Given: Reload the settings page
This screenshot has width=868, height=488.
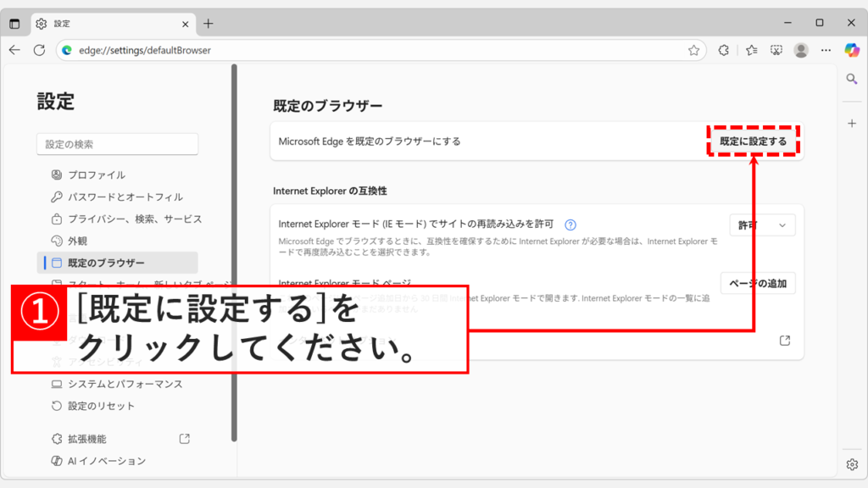Looking at the screenshot, I should click(39, 50).
